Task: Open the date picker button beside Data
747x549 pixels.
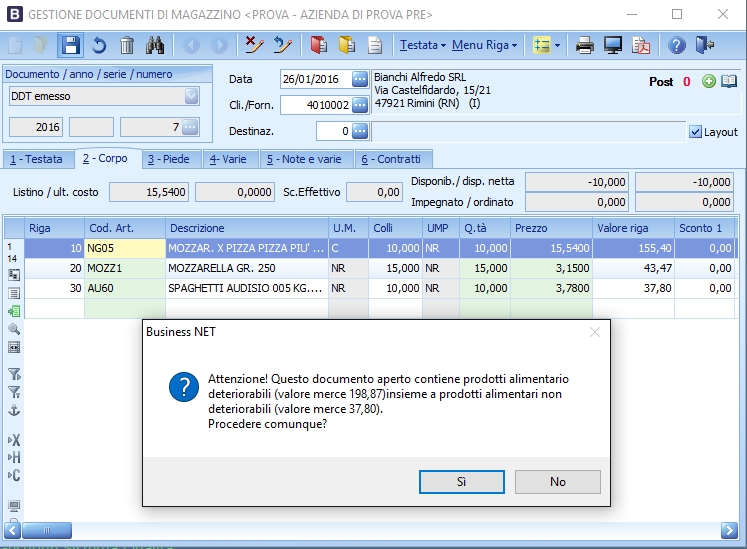Action: pos(360,79)
